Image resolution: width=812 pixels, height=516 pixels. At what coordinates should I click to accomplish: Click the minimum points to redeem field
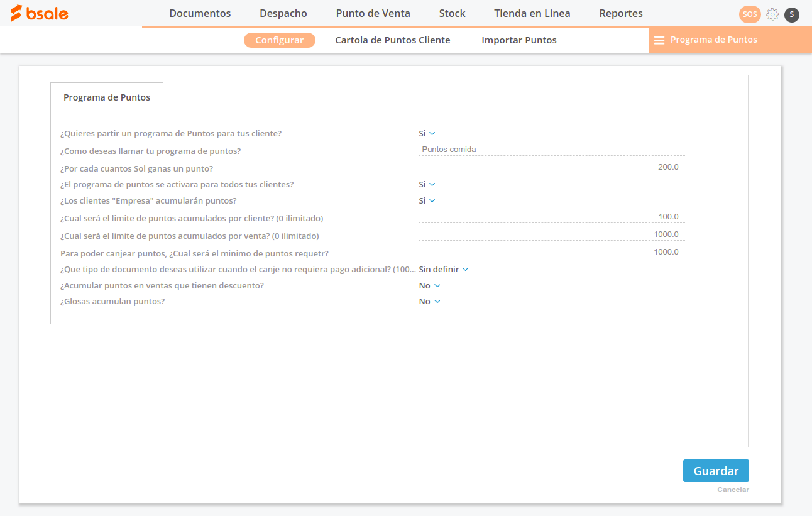tap(551, 252)
